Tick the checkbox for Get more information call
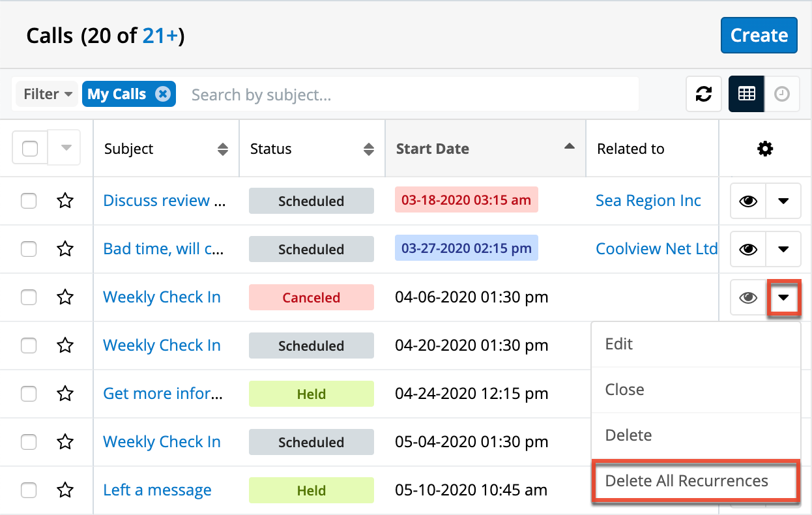Viewport: 812px width, 515px height. coord(29,394)
